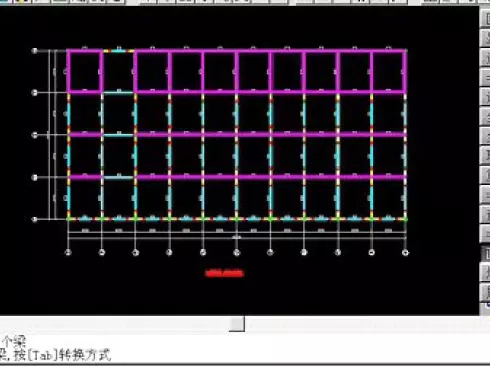This screenshot has width=490, height=367.
Task: Select the red drawing title label under the plan
Action: 224,274
